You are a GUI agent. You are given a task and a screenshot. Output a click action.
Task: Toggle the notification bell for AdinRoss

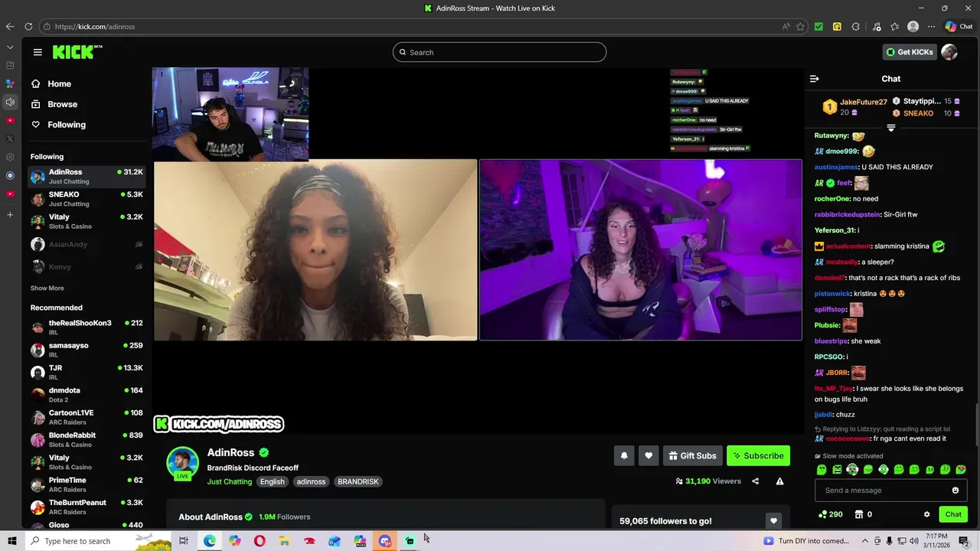tap(624, 455)
